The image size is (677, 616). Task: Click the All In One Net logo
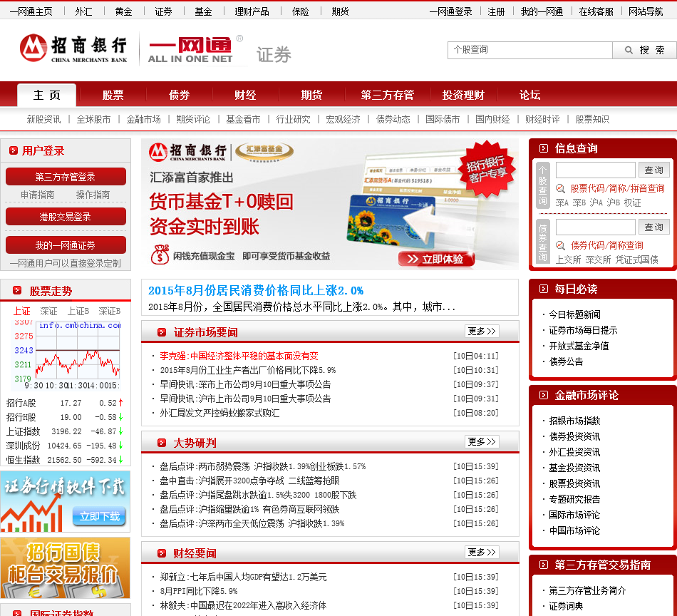[190, 50]
